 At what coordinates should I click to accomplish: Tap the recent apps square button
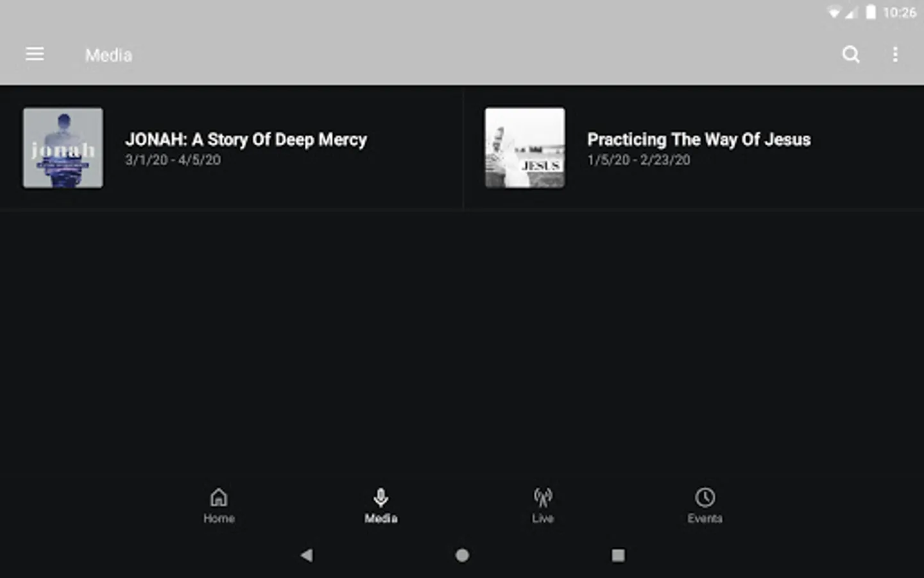point(618,555)
